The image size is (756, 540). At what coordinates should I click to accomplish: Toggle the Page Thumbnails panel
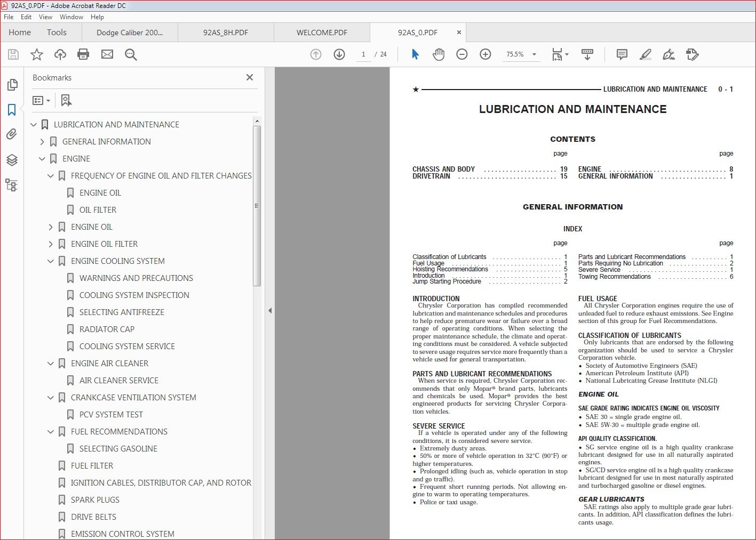tap(12, 85)
